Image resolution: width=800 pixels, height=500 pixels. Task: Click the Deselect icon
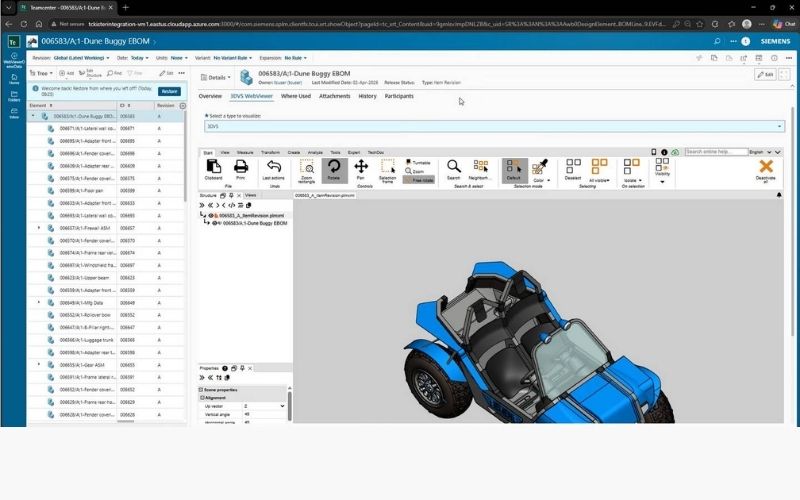coord(573,166)
